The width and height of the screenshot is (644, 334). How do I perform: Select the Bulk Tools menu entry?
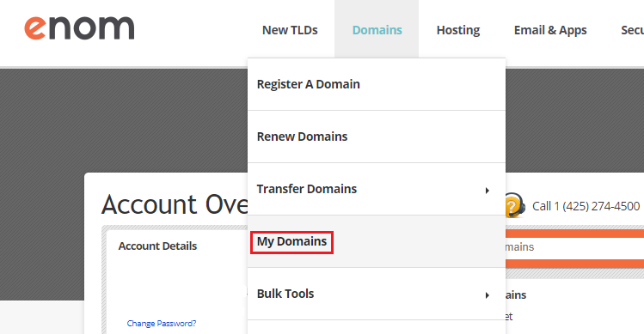pos(377,294)
